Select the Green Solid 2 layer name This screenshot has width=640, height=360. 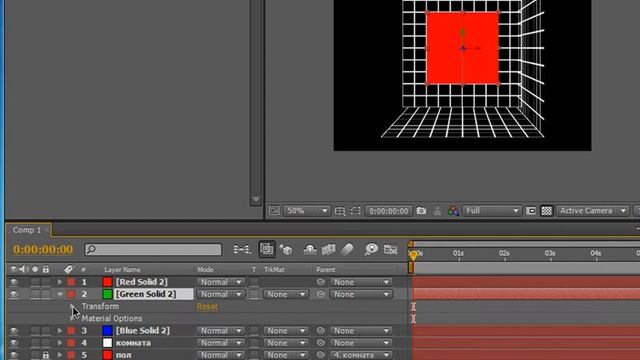pyautogui.click(x=146, y=294)
